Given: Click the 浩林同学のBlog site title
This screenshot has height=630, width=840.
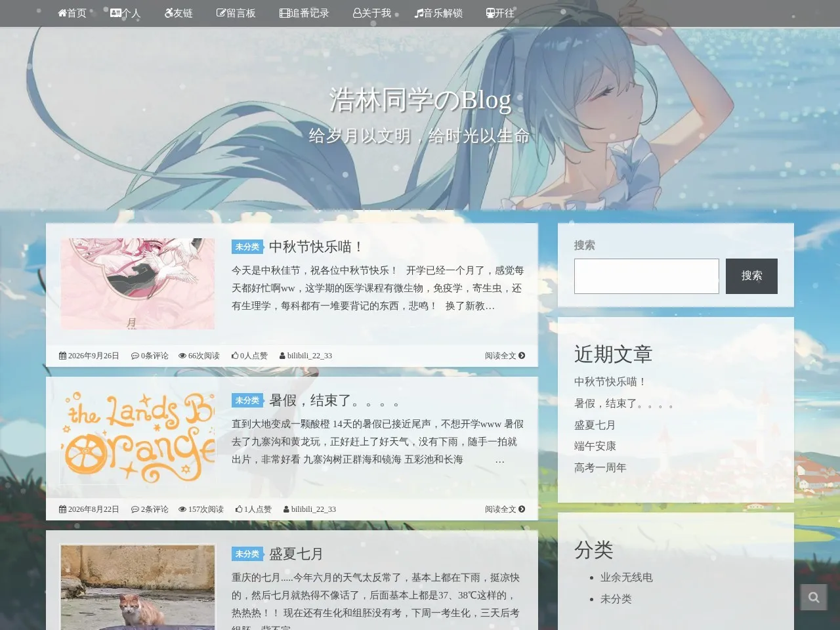Looking at the screenshot, I should (420, 100).
